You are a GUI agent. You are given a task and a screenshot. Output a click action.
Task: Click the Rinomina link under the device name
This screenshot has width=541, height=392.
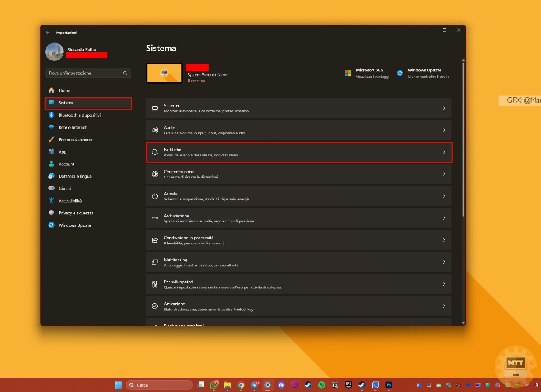coord(196,81)
